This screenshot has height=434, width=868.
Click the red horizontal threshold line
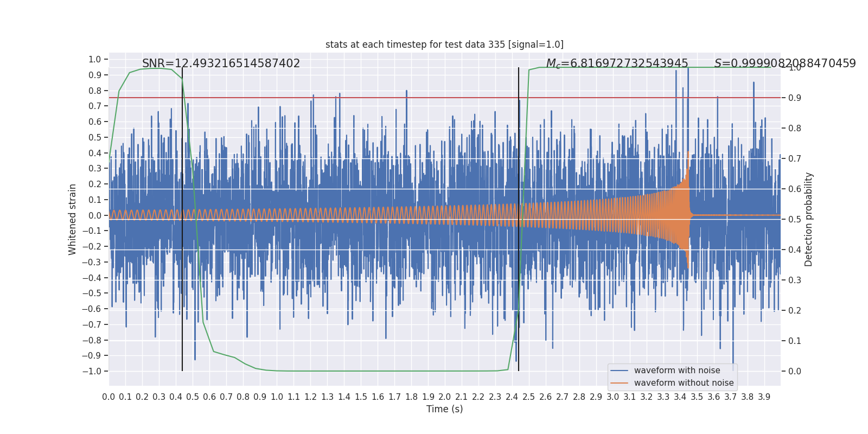point(444,98)
